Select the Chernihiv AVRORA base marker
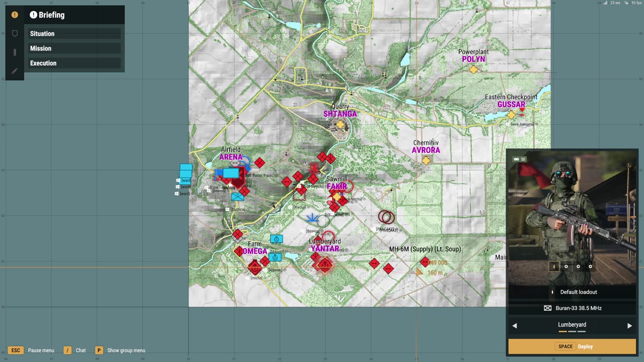Screen dimensions: 644x362 point(427,160)
